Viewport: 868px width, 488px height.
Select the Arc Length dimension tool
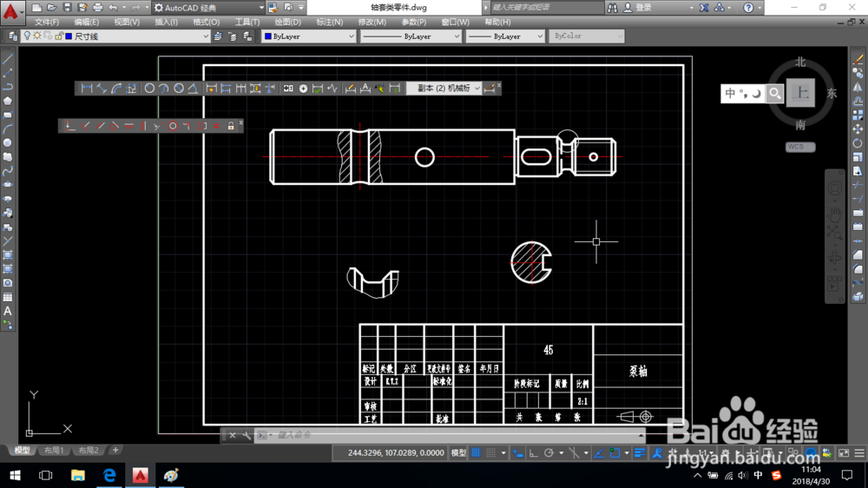point(116,88)
